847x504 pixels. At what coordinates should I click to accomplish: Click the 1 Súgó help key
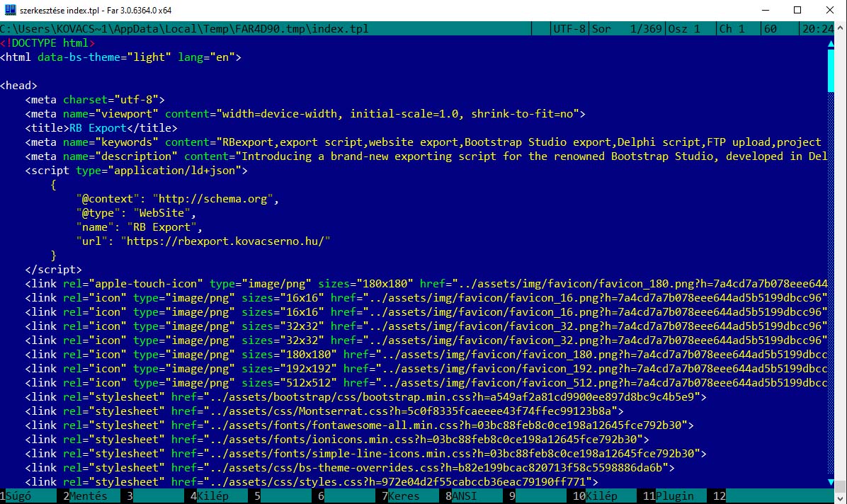tap(28, 496)
